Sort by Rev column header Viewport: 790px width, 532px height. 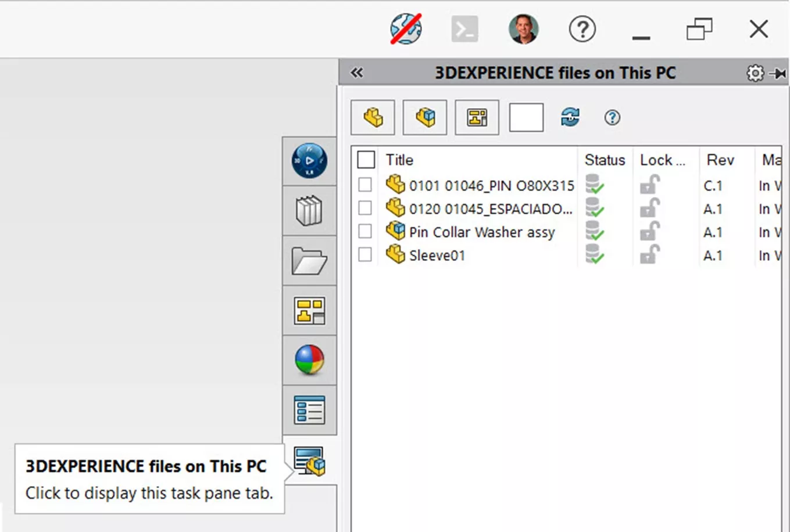720,160
